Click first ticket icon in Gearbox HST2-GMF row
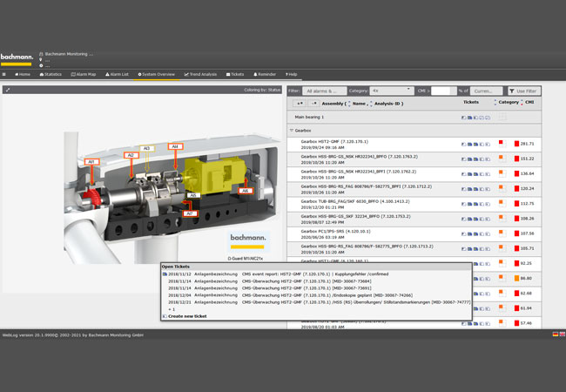This screenshot has width=566, height=392. [x=464, y=145]
